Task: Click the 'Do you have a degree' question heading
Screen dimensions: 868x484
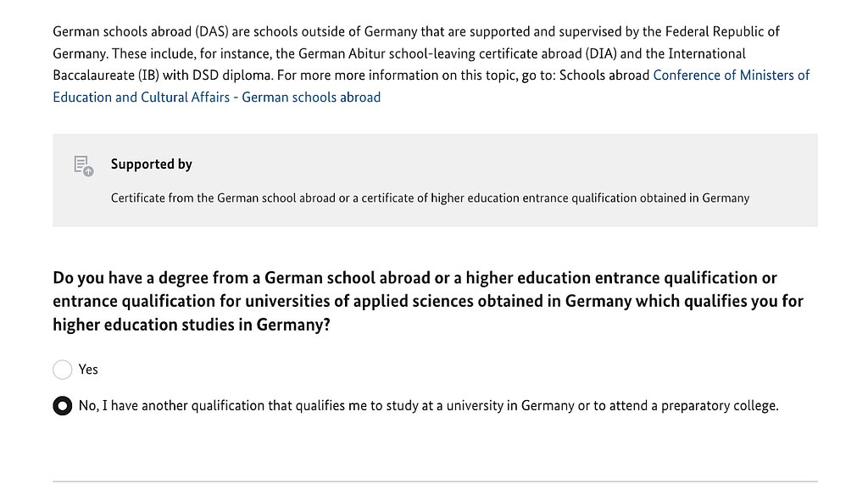Action: (428, 301)
